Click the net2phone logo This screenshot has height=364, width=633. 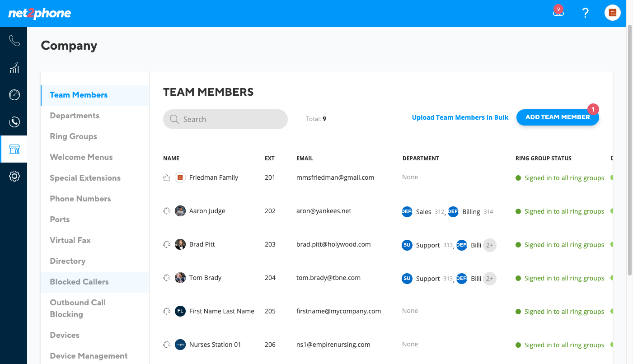tap(40, 13)
